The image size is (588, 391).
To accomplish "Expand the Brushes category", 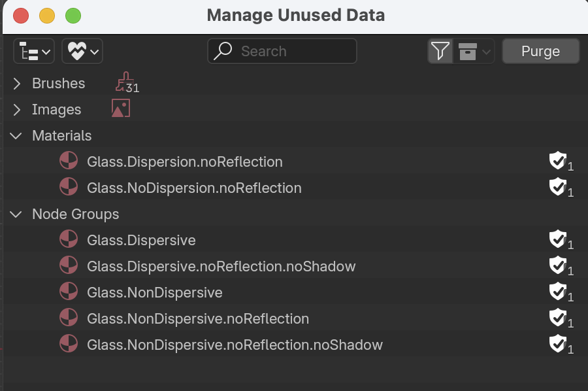I will (17, 83).
